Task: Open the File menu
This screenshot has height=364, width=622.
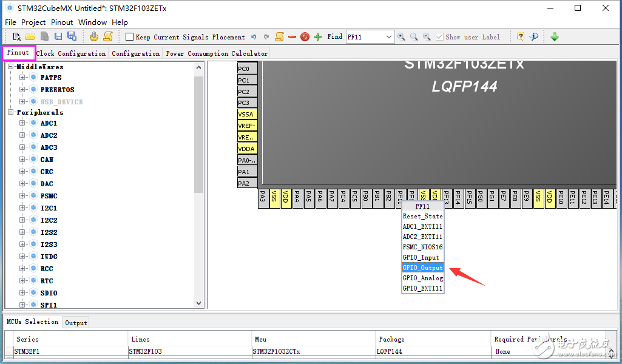Action: coord(10,22)
